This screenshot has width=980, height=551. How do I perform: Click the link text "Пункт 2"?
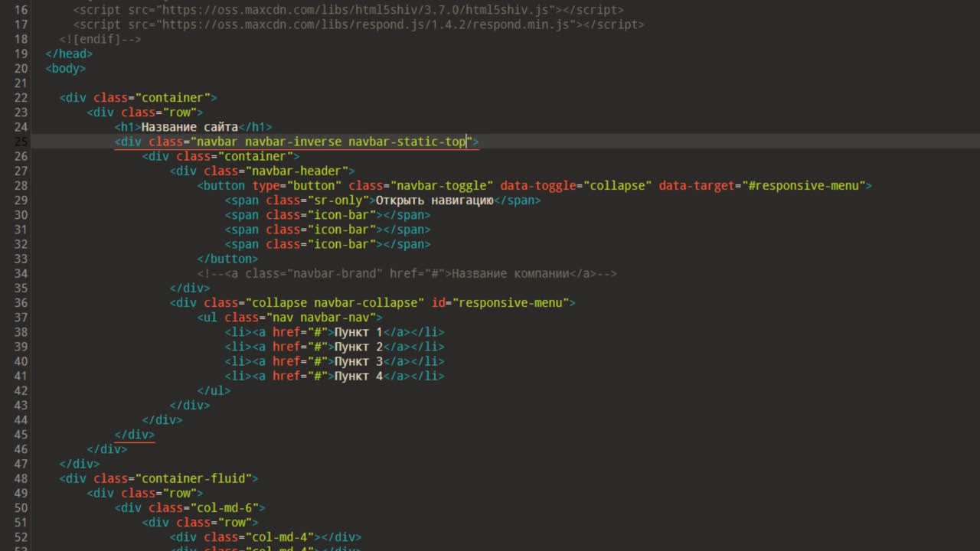[x=359, y=347]
